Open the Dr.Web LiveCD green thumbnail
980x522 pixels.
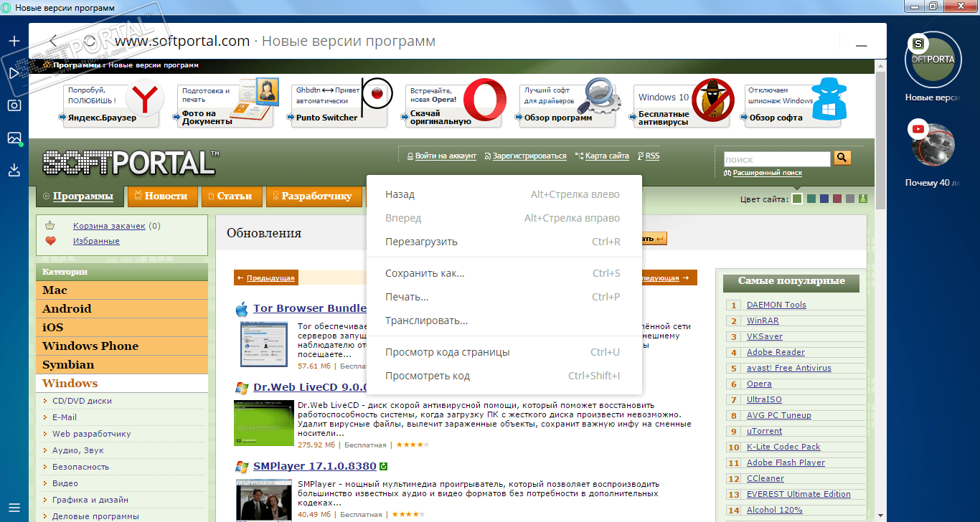[264, 424]
